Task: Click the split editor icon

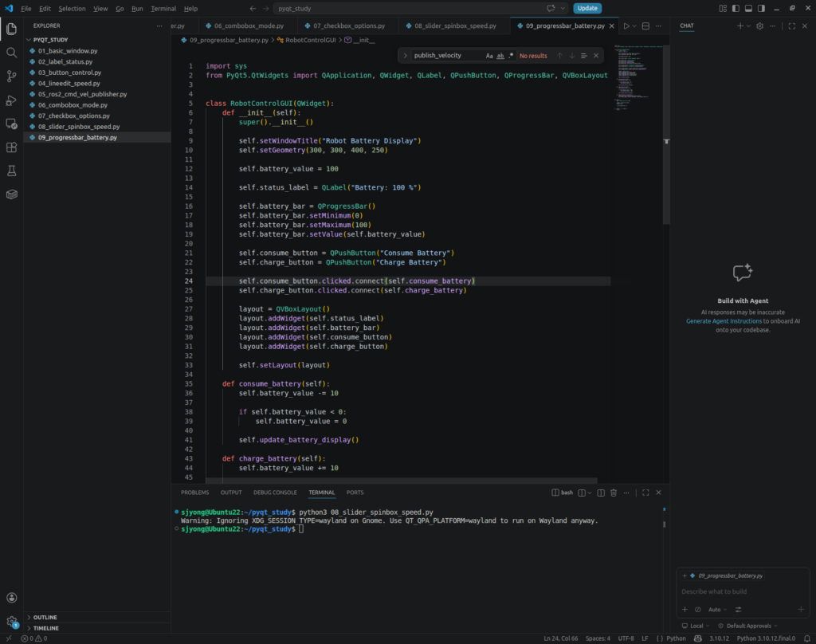Action: [645, 26]
